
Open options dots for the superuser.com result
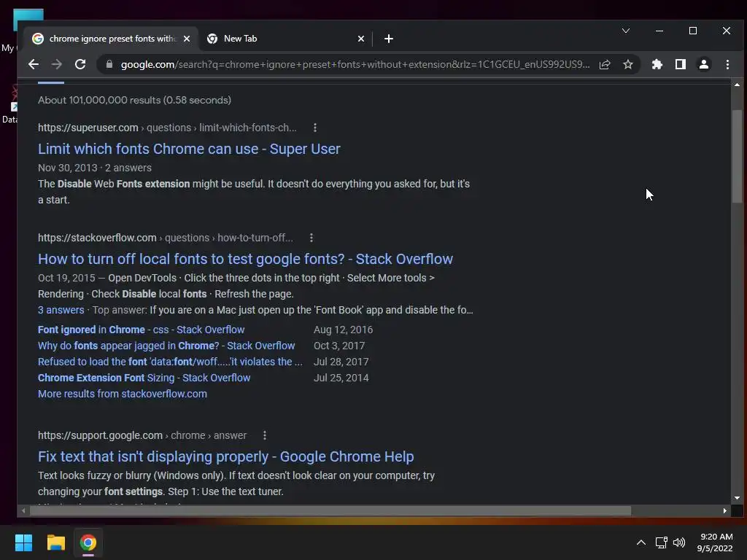315,128
